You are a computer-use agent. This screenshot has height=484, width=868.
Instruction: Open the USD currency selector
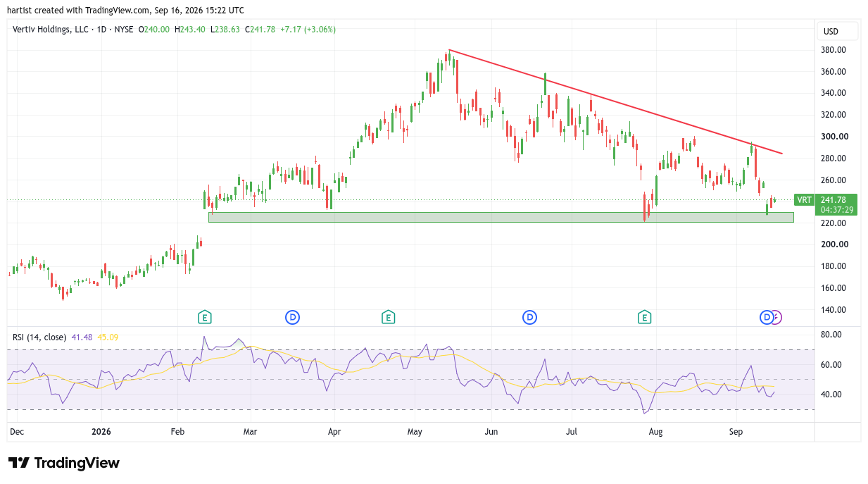[838, 31]
